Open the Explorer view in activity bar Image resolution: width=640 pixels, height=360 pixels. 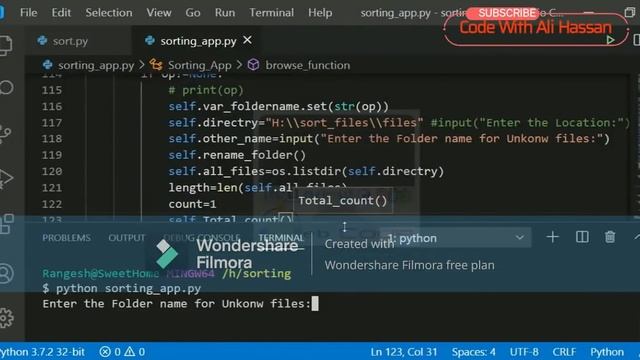pos(6,45)
